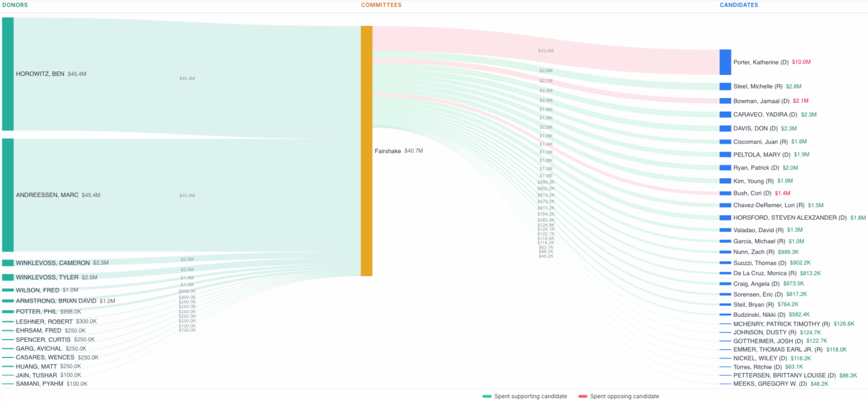Select the Fairshake committee node
The width and height of the screenshot is (868, 401).
point(366,151)
